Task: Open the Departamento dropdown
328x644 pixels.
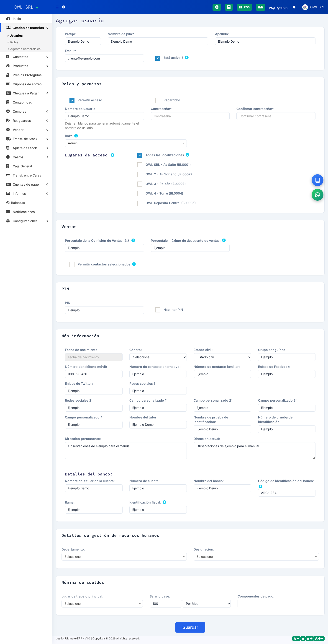Action: point(124,556)
